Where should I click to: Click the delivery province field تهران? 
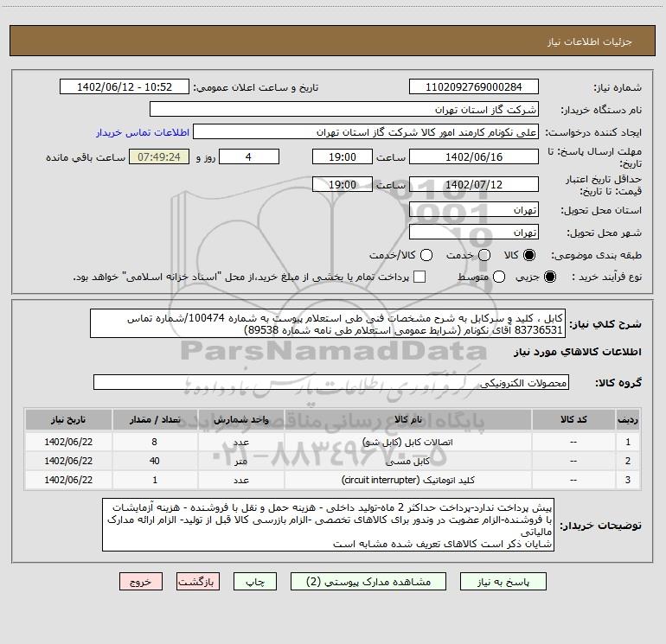(474, 210)
